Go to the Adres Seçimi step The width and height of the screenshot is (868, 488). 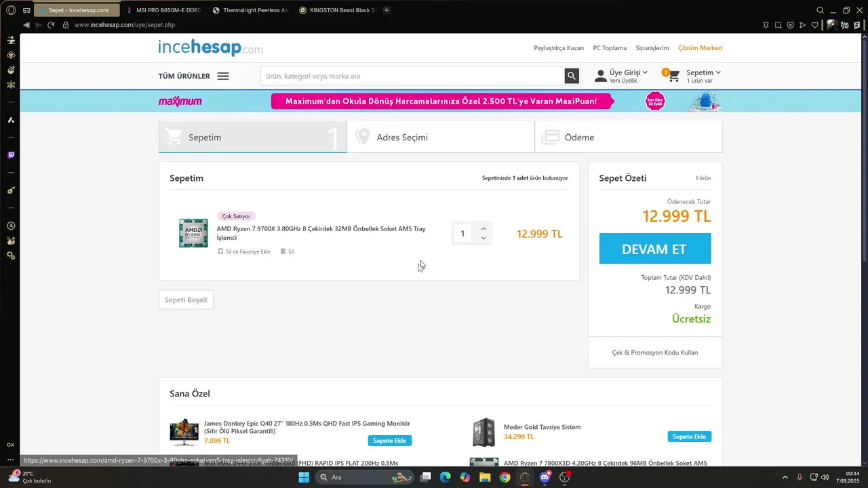click(441, 137)
